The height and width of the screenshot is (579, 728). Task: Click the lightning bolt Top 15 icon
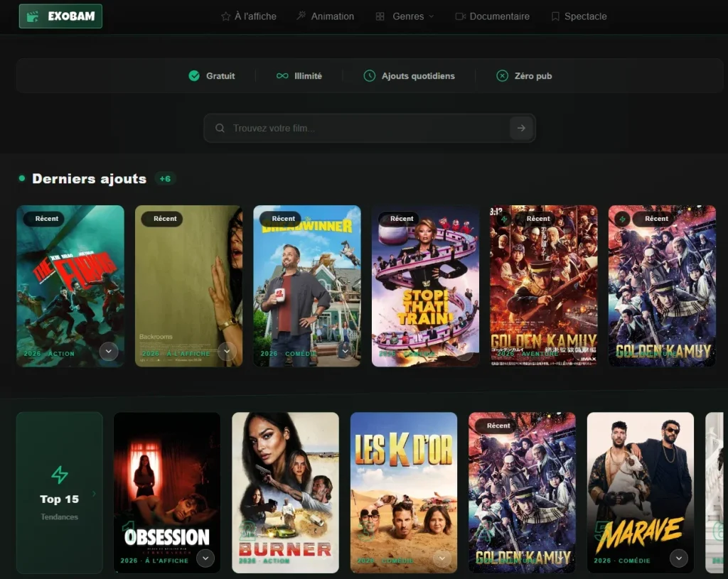pyautogui.click(x=60, y=475)
